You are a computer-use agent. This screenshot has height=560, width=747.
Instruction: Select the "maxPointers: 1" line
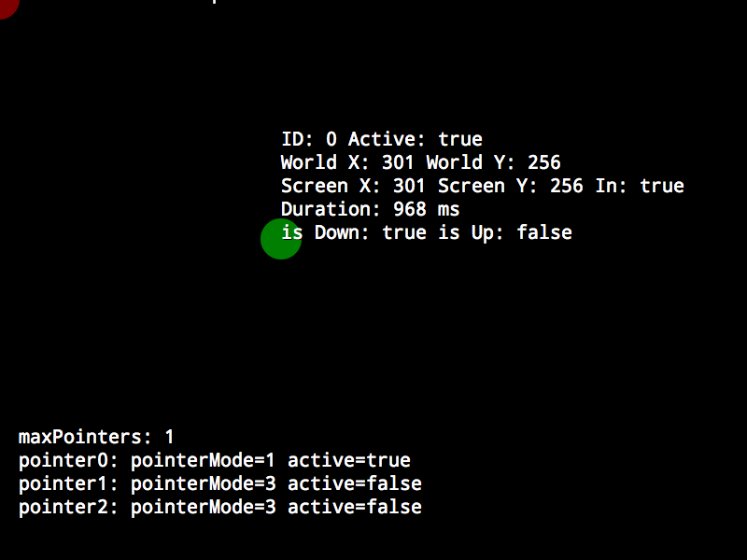click(96, 437)
